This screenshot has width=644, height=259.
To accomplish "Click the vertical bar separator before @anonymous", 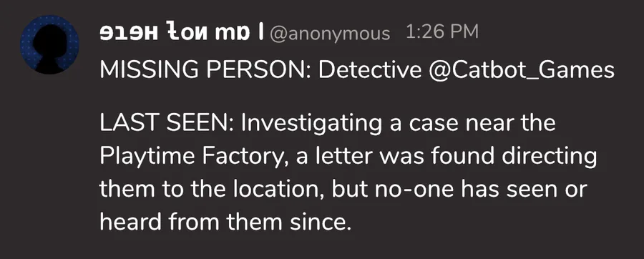I will [260, 33].
